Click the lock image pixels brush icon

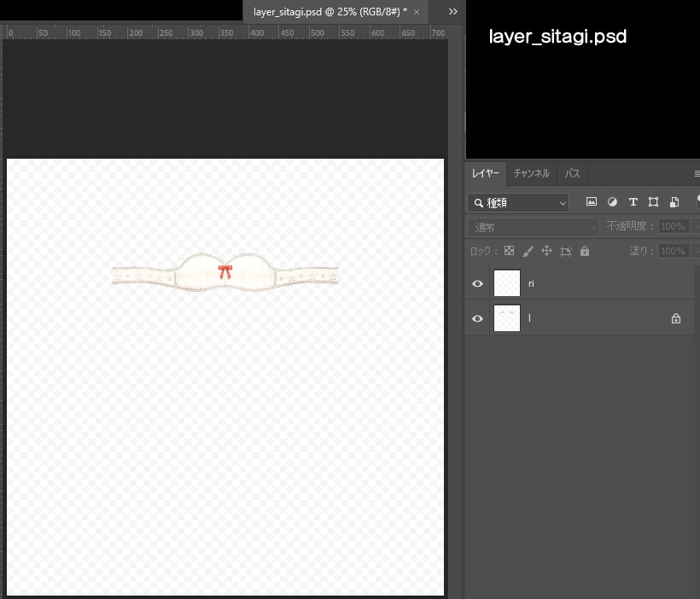coord(528,250)
